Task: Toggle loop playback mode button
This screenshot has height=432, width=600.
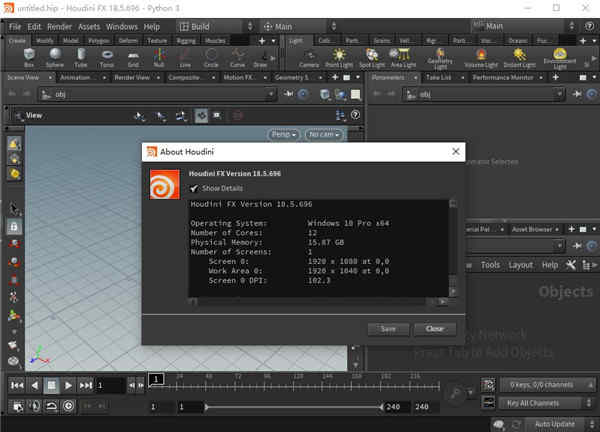Action: pyautogui.click(x=51, y=406)
